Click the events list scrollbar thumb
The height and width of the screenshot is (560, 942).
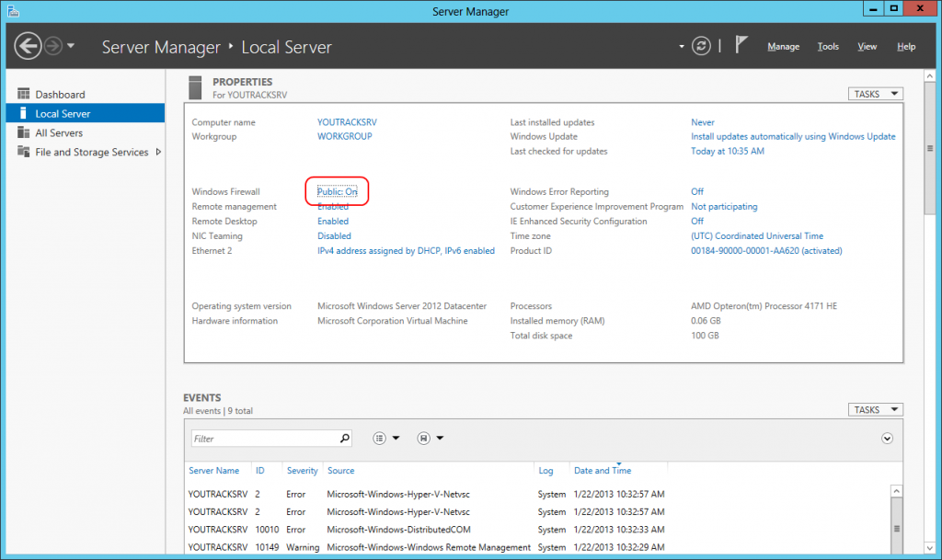tap(896, 528)
